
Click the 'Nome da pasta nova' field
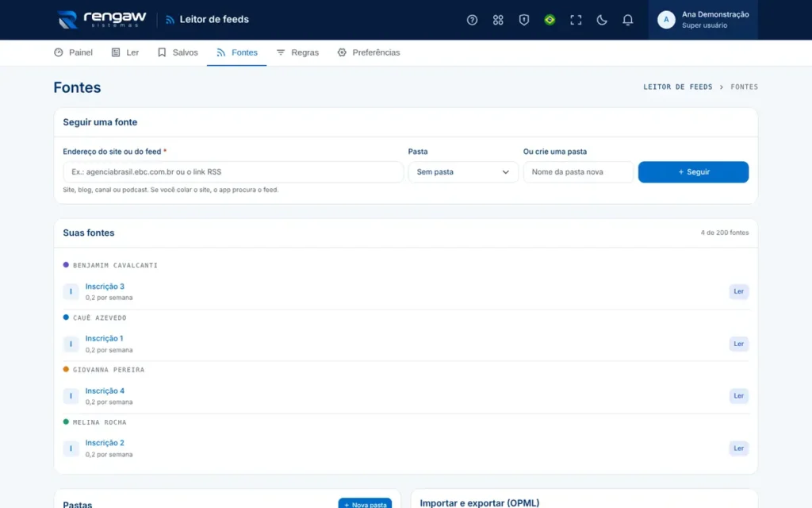pyautogui.click(x=578, y=172)
